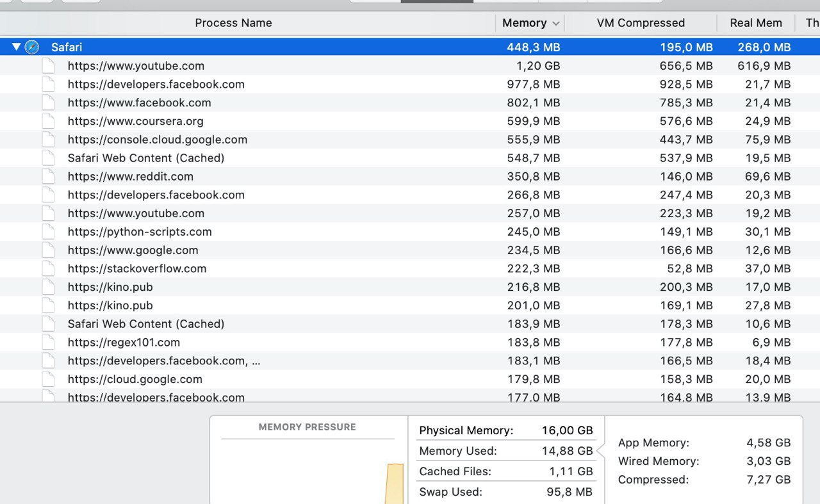Click the 195,0 MB VM Compressed value
The height and width of the screenshot is (504, 820).
pos(686,47)
